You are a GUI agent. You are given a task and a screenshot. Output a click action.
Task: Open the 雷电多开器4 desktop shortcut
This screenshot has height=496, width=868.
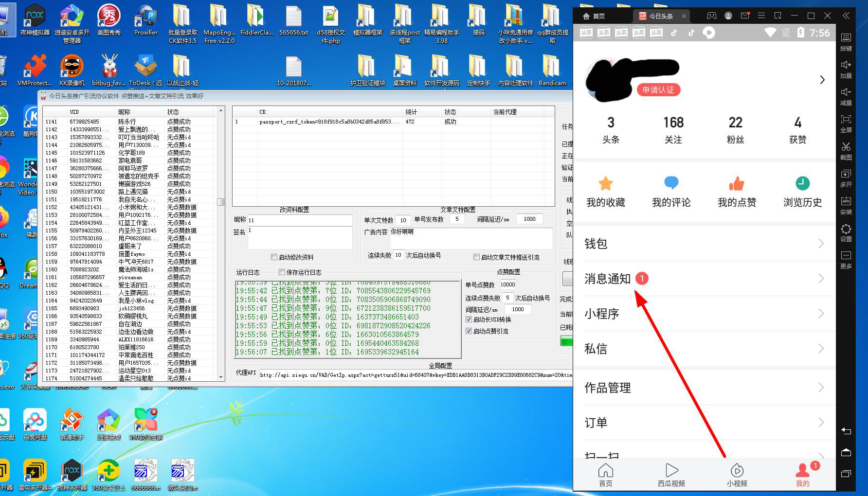coord(35,475)
